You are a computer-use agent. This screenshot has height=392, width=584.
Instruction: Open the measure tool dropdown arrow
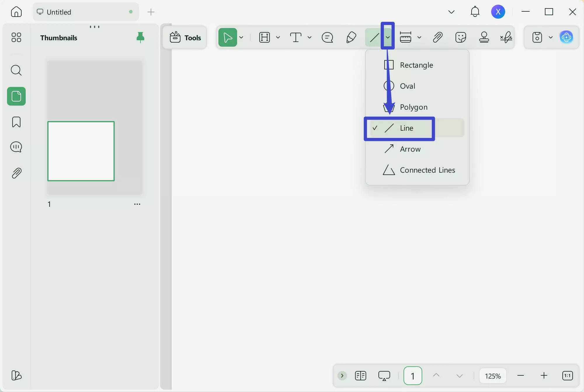[x=419, y=37]
